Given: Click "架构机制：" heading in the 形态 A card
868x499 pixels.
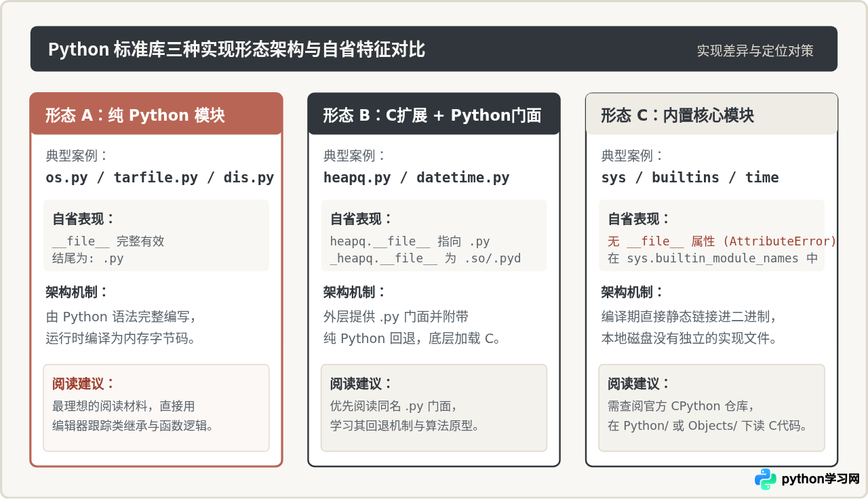Looking at the screenshot, I should pyautogui.click(x=77, y=292).
